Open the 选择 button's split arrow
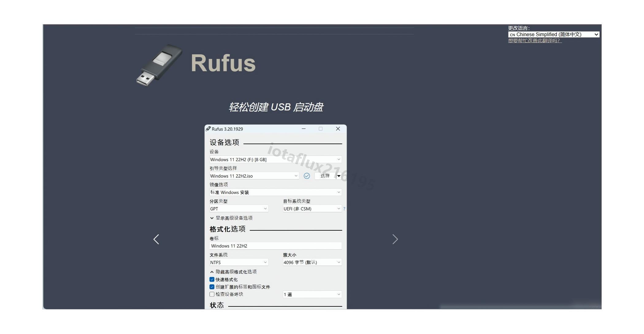The image size is (644, 334). click(x=339, y=176)
